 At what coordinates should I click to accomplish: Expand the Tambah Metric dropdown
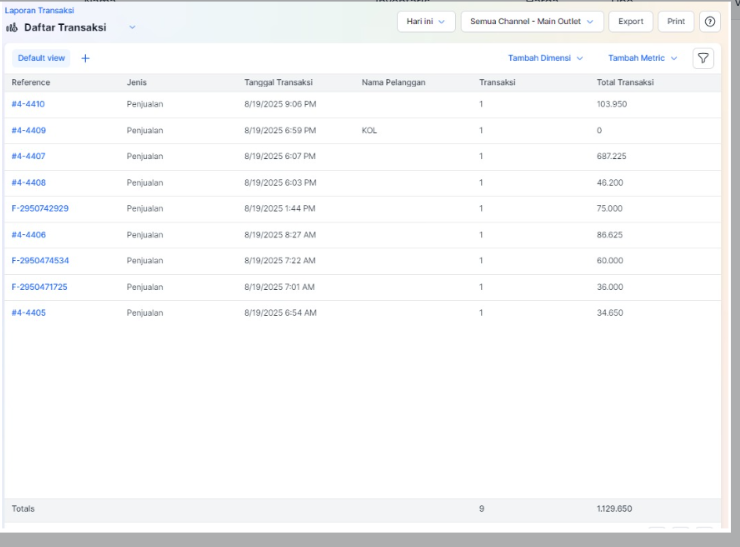[x=643, y=58]
